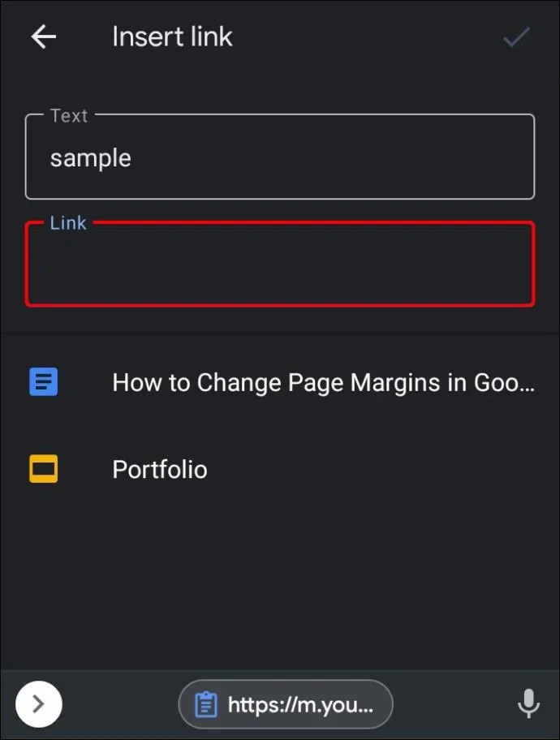560x740 pixels.
Task: Tap the back arrow to exit Insert link
Action: tap(43, 37)
